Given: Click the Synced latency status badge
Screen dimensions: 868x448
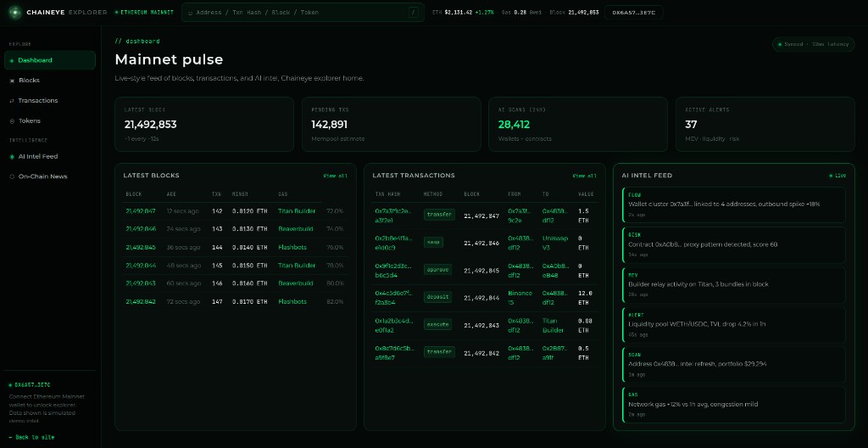Looking at the screenshot, I should coord(813,44).
